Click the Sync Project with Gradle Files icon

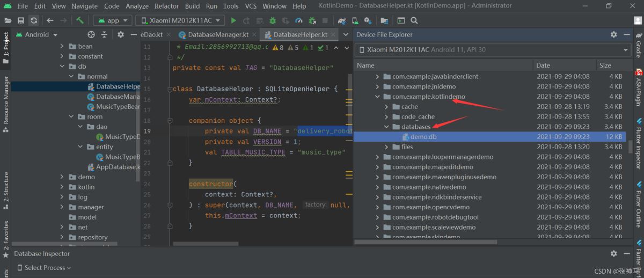click(x=342, y=20)
